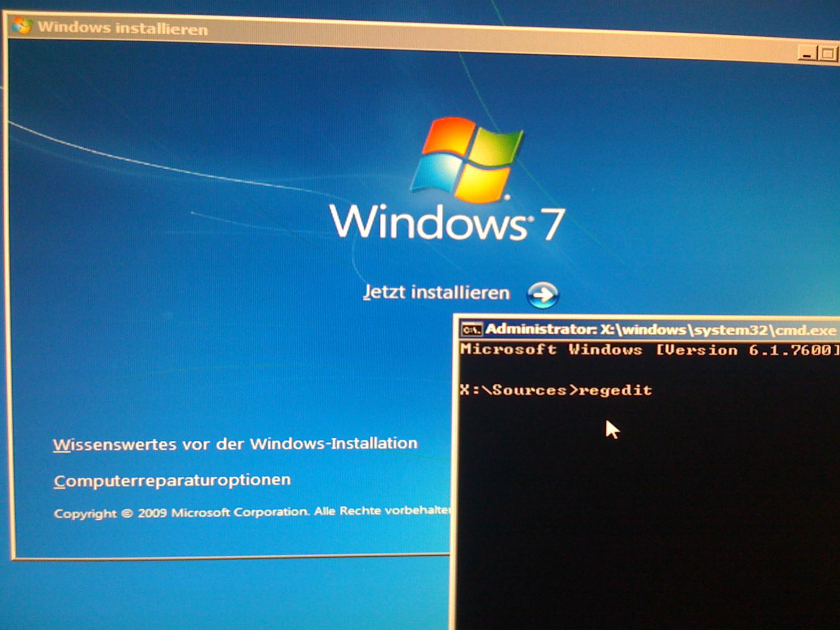Click the Jetzt installieren text label
The width and height of the screenshot is (840, 630).
[x=437, y=293]
